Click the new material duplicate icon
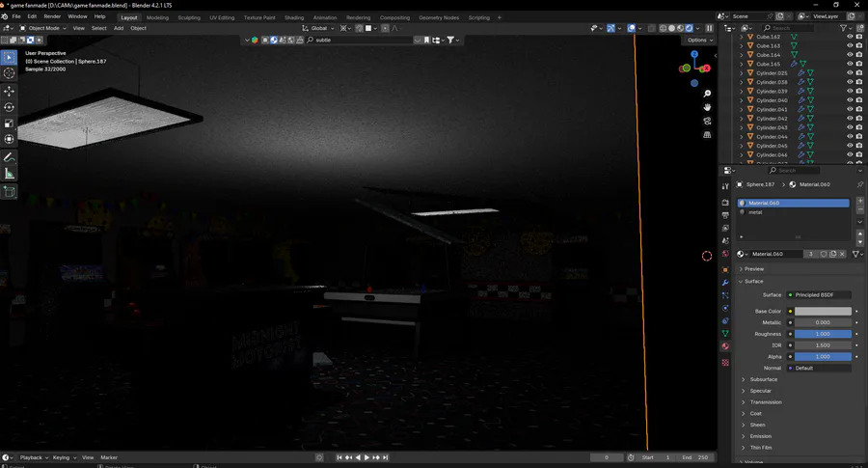This screenshot has height=468, width=868. (833, 254)
